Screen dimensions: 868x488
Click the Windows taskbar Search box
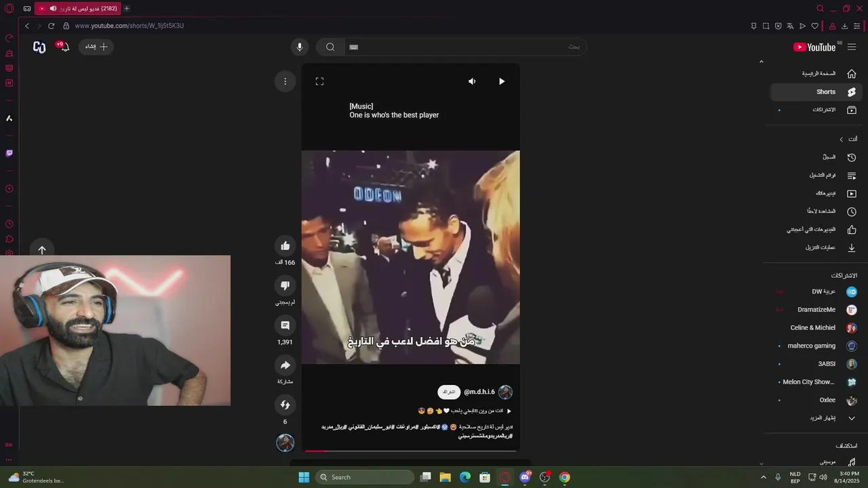pos(365,477)
